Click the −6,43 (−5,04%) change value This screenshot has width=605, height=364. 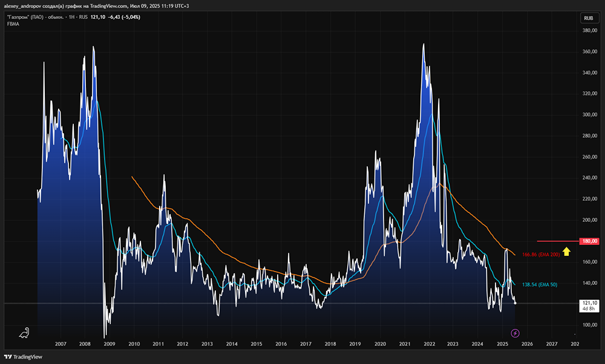pyautogui.click(x=124, y=17)
